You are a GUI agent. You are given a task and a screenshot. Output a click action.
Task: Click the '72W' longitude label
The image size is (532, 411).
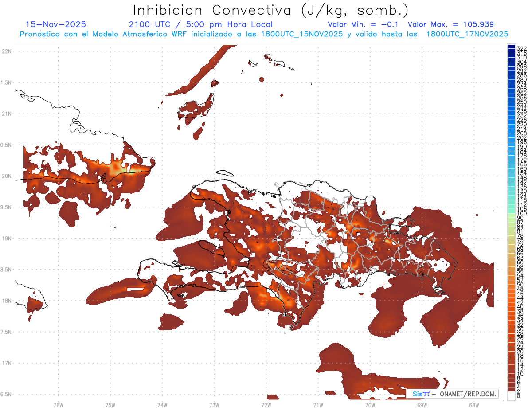point(266,405)
